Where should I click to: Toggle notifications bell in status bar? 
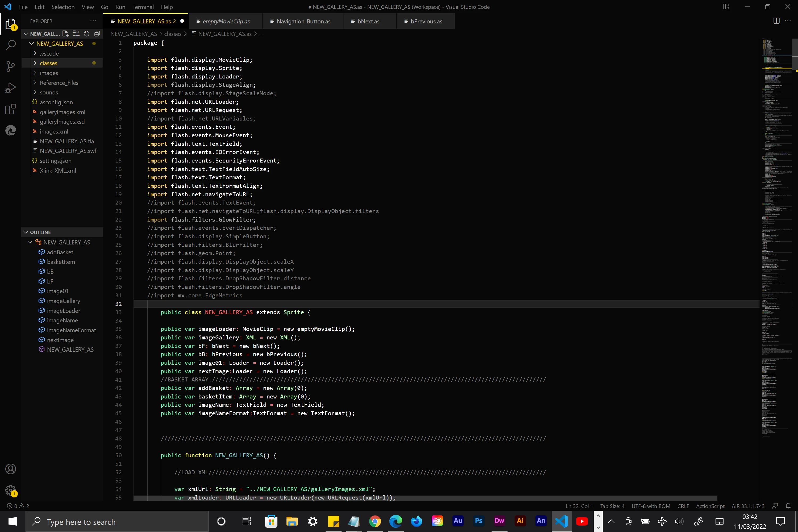point(788,506)
